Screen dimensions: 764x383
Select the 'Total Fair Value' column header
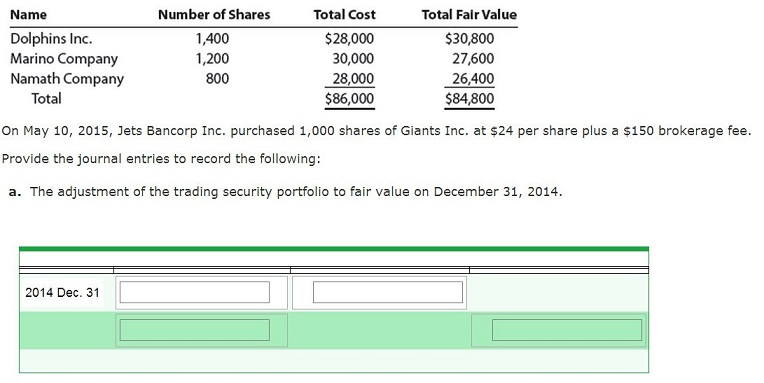pos(469,15)
